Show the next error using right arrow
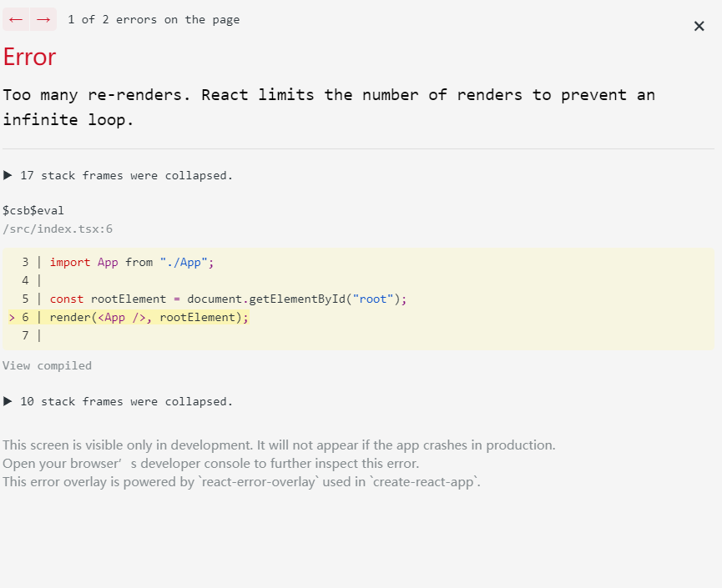Image resolution: width=722 pixels, height=588 pixels. 43,19
